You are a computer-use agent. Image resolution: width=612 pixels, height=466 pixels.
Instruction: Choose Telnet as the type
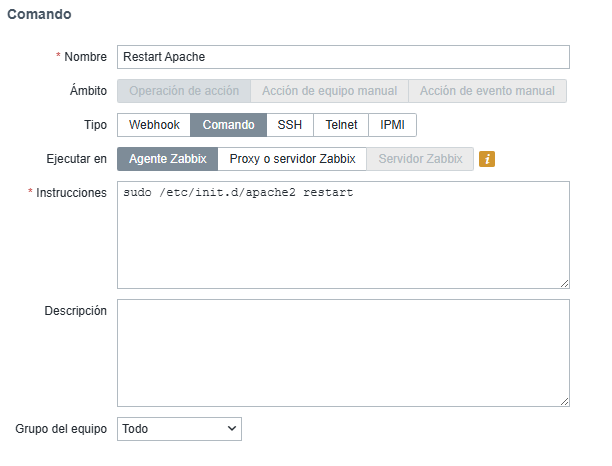point(341,125)
